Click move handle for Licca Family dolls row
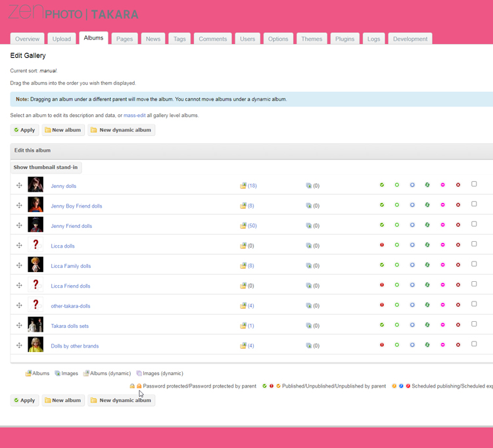Viewport: 493px width, 448px height. 19,265
